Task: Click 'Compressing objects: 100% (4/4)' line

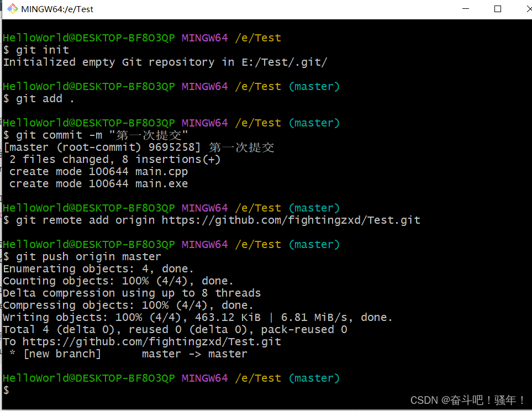Action: coord(128,305)
